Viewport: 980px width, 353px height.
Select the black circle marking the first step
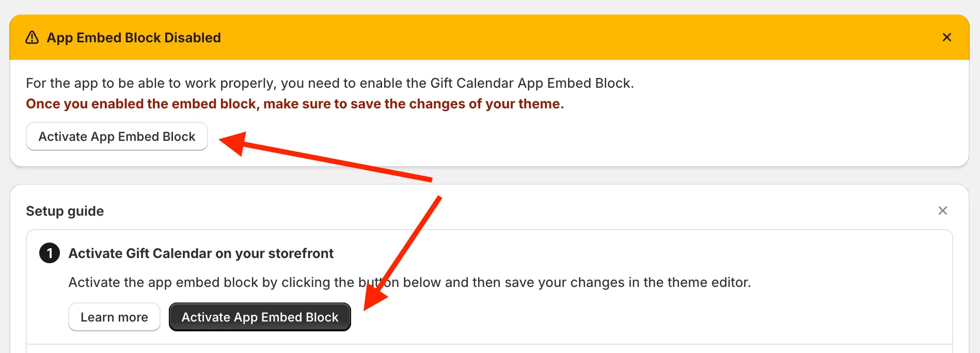coord(50,253)
